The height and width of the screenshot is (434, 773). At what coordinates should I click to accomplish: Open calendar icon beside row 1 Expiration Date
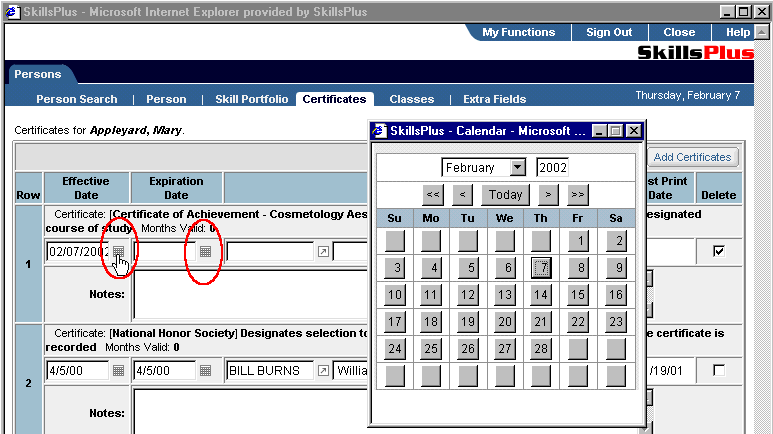tap(206, 252)
